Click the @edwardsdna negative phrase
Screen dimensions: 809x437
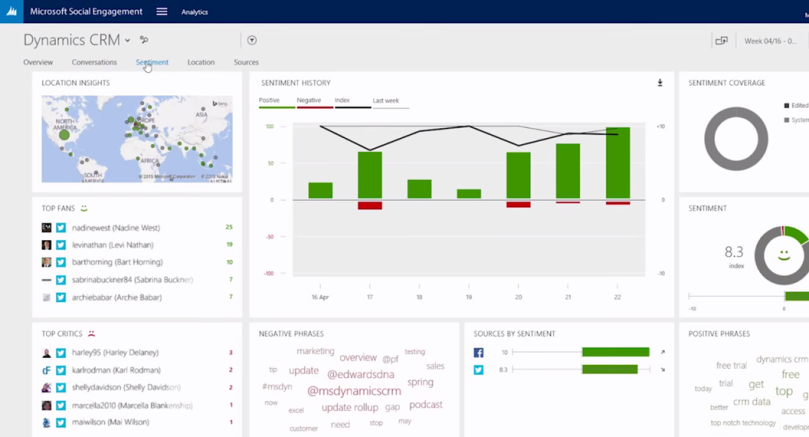coord(361,374)
